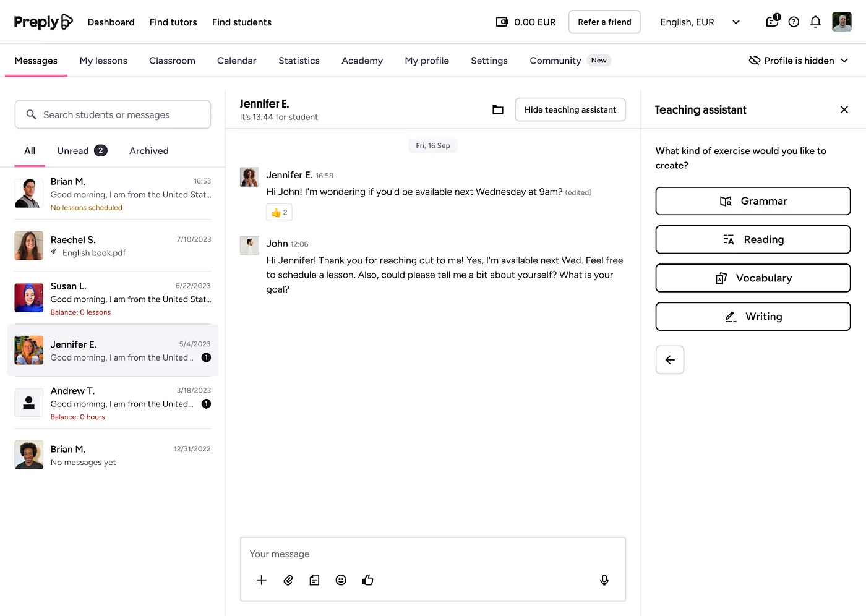Open user avatar account menu
This screenshot has height=616, width=866.
pos(841,22)
